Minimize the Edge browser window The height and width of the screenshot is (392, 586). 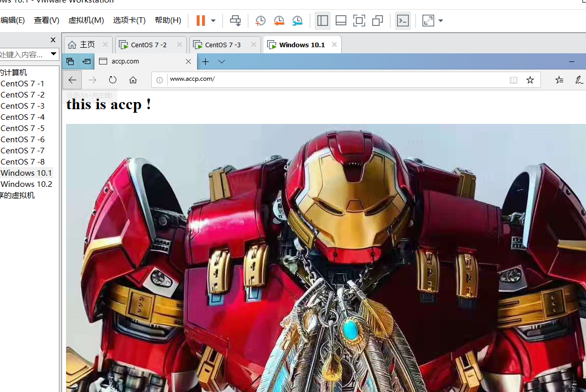[x=571, y=61]
